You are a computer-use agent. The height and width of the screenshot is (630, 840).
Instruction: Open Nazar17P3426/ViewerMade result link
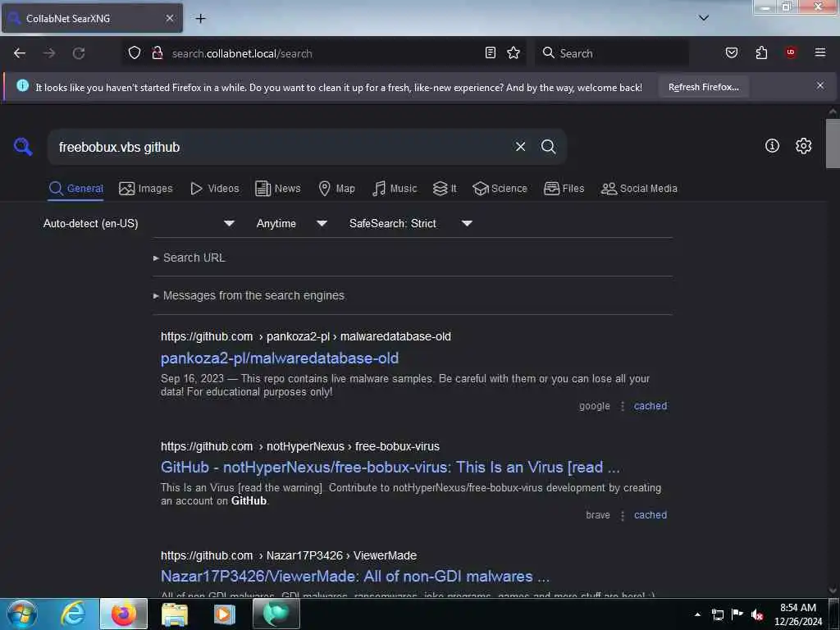354,577
